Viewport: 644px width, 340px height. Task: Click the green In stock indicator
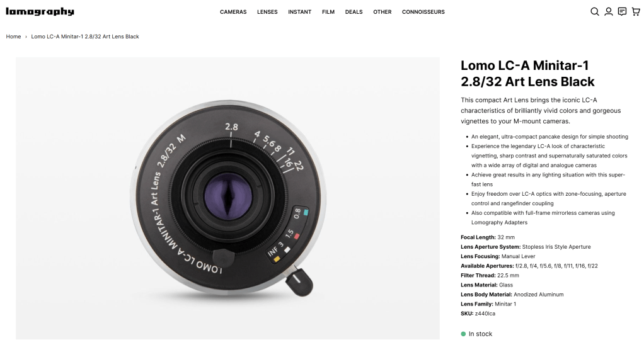(476, 334)
